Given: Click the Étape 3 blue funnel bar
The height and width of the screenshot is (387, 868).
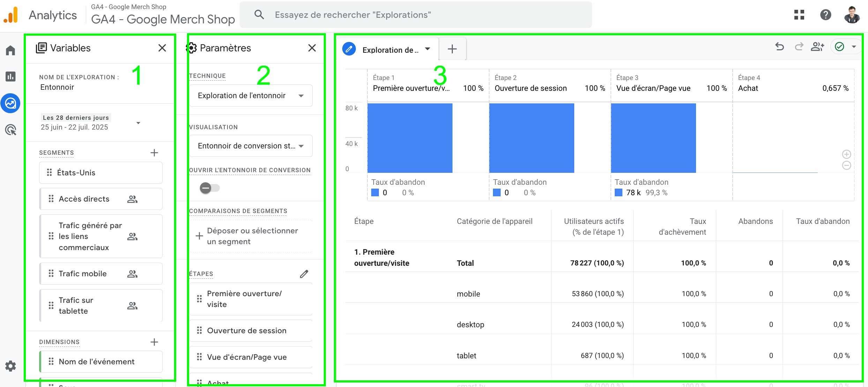Looking at the screenshot, I should (653, 138).
